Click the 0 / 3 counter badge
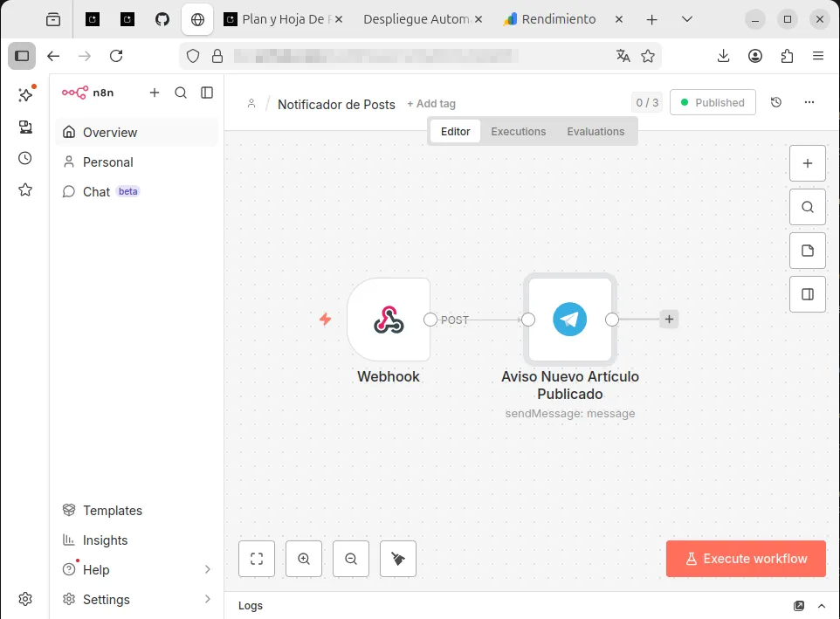Viewport: 840px width, 619px height. pos(647,103)
